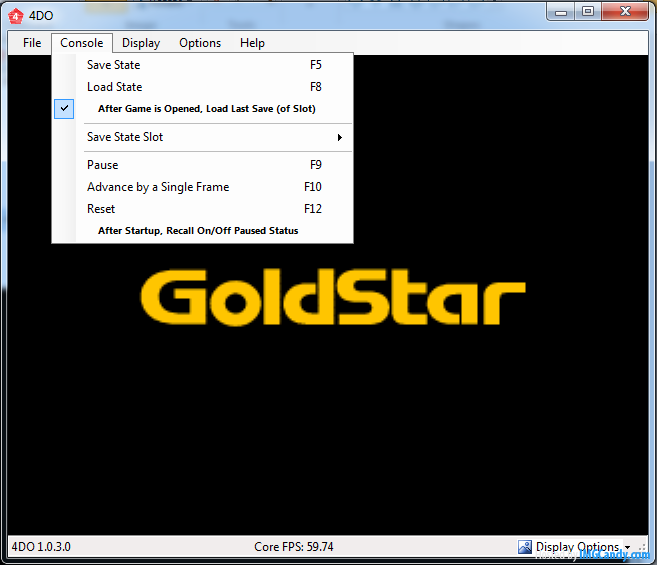Toggle 'After Game is Opened, Load Last Save' option
657x565 pixels.
[x=202, y=109]
